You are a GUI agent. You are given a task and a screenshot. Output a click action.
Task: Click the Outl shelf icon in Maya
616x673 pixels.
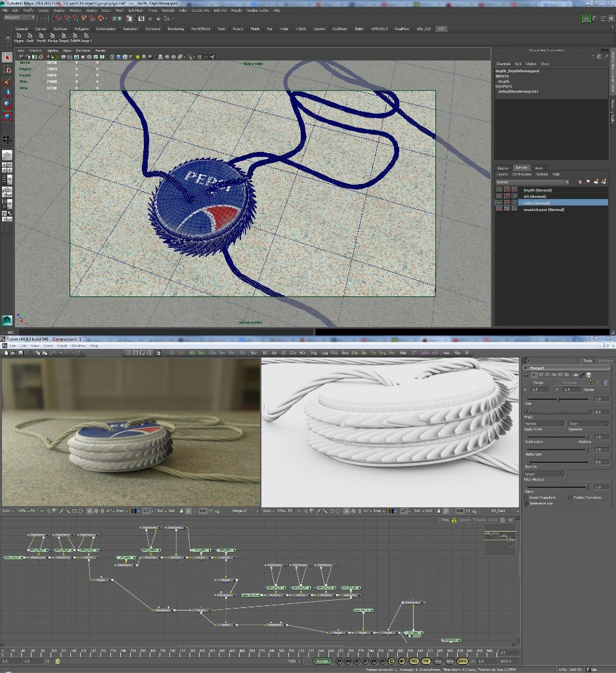click(x=30, y=37)
